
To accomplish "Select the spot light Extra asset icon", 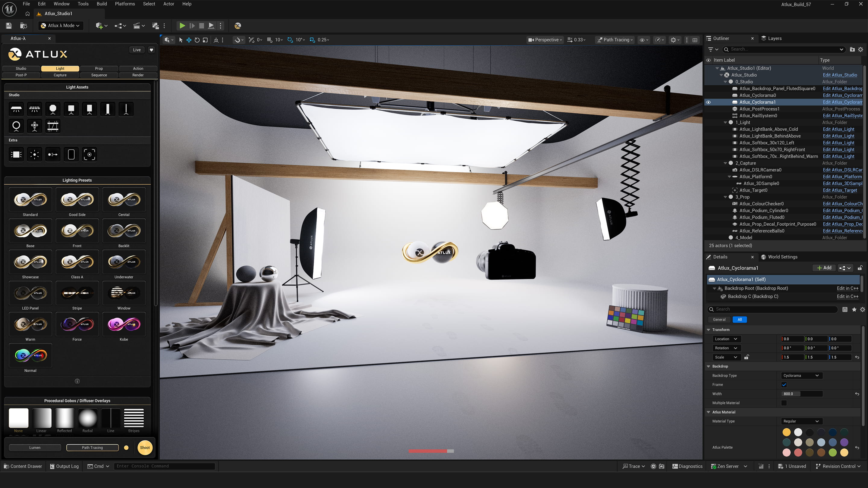I will pos(53,155).
